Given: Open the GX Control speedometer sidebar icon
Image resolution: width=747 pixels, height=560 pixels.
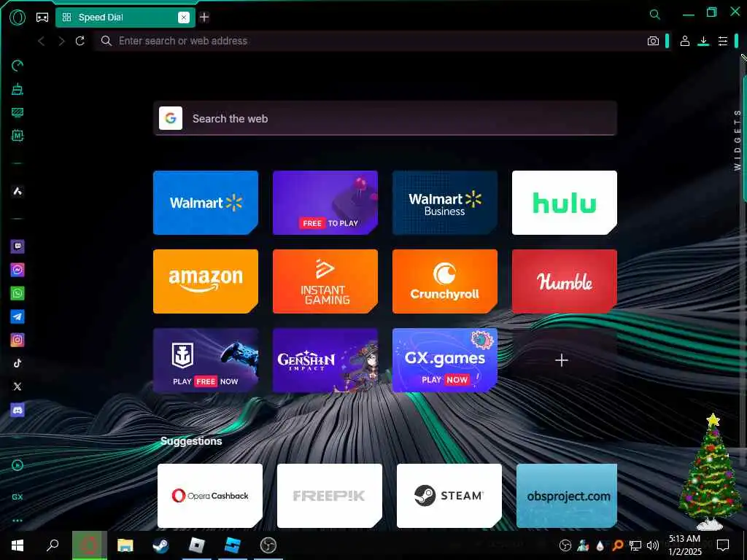Looking at the screenshot, I should (18, 66).
